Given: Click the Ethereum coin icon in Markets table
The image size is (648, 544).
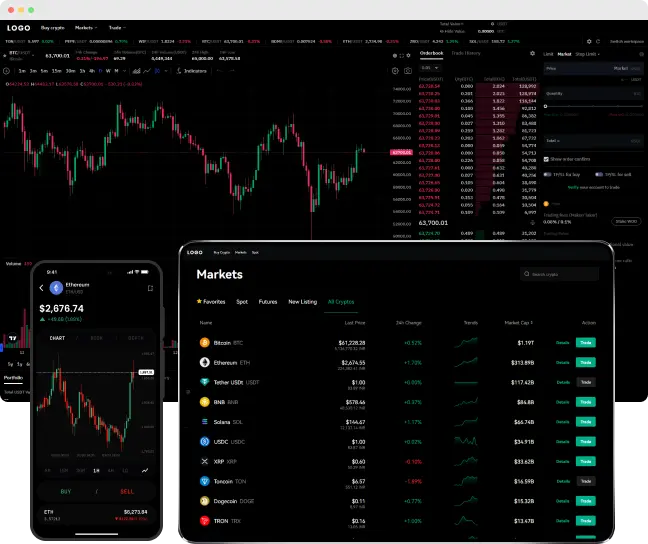Looking at the screenshot, I should click(205, 362).
